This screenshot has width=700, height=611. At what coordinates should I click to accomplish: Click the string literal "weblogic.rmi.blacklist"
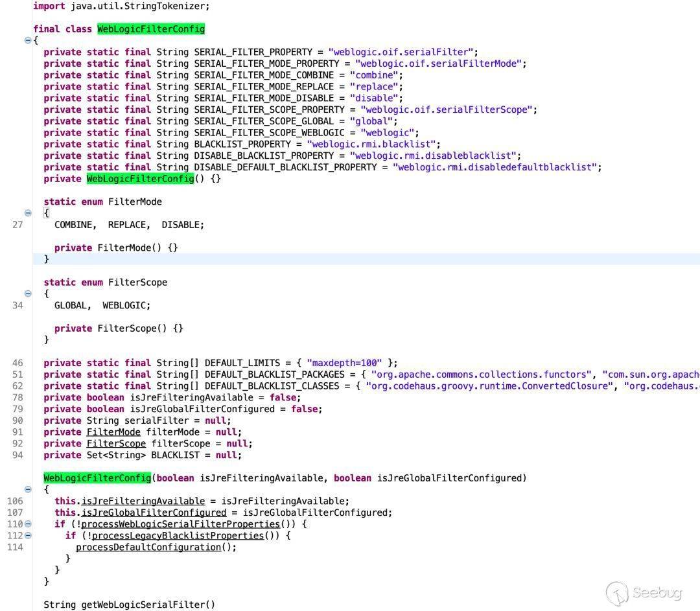pyautogui.click(x=371, y=144)
